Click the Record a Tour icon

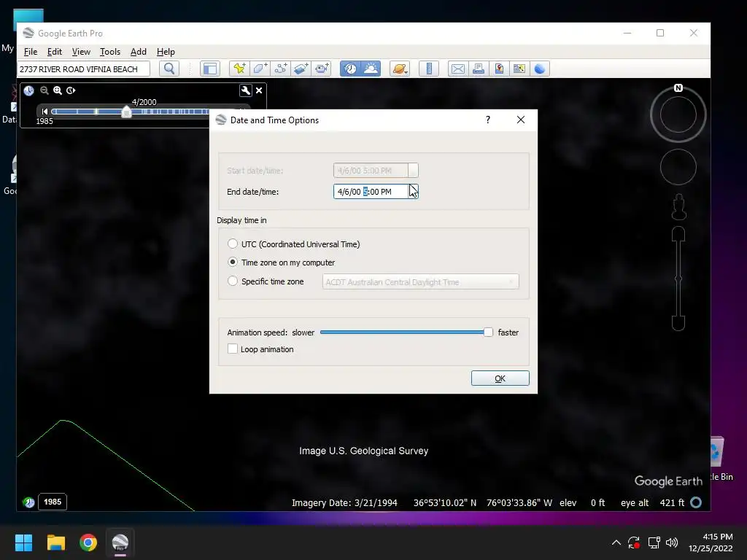(x=322, y=69)
